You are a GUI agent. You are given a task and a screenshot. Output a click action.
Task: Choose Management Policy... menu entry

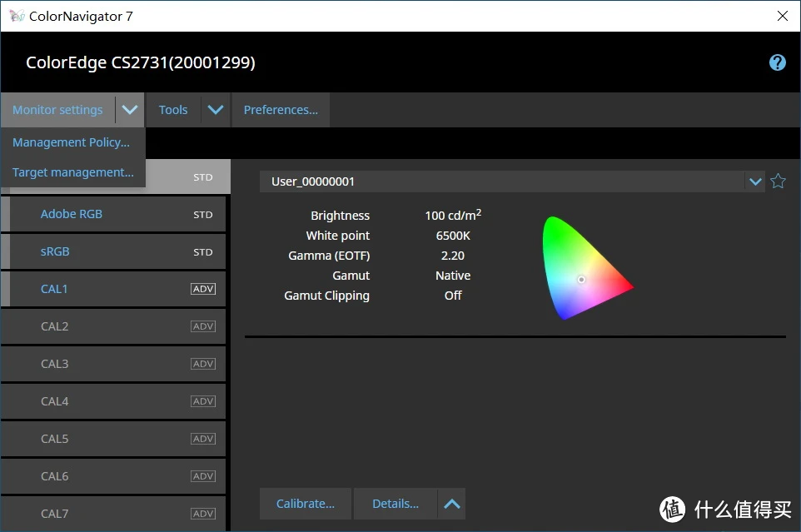(71, 142)
